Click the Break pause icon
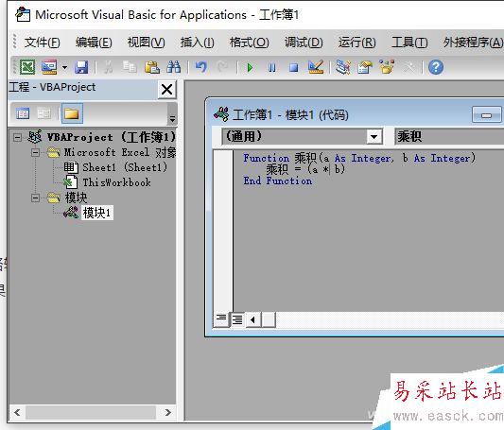This screenshot has height=430, width=504. [x=271, y=68]
